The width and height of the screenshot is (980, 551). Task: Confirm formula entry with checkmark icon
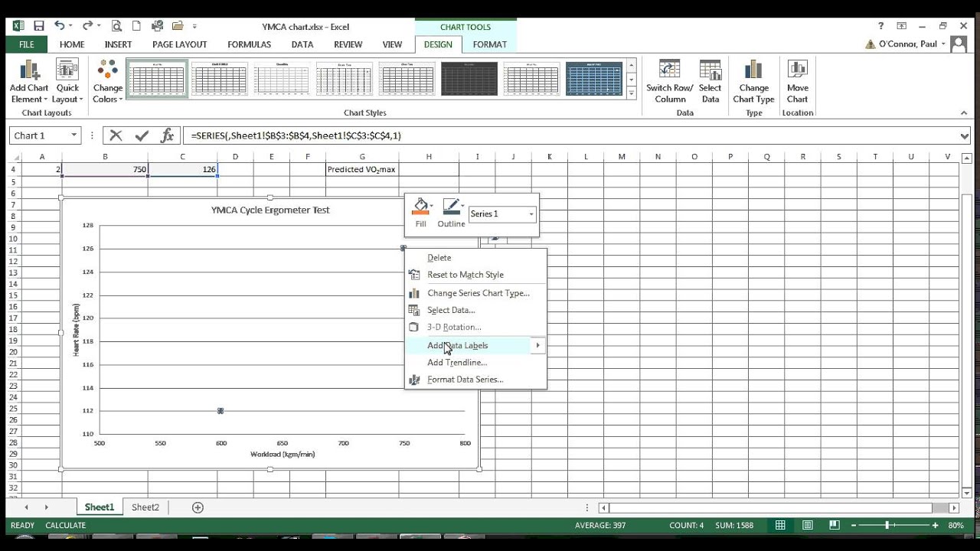142,135
